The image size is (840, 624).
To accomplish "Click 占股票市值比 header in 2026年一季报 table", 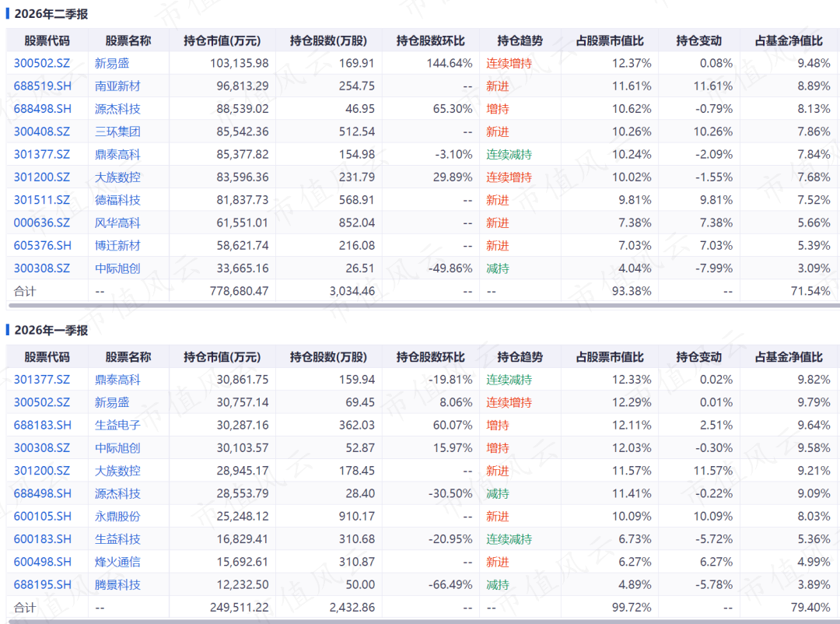I will tap(610, 357).
